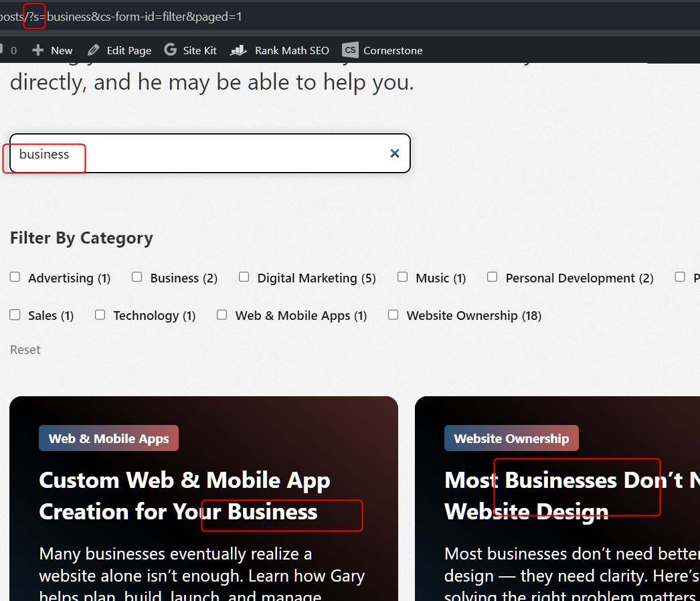700x601 pixels.
Task: Select the Music category checkbox
Action: click(402, 277)
